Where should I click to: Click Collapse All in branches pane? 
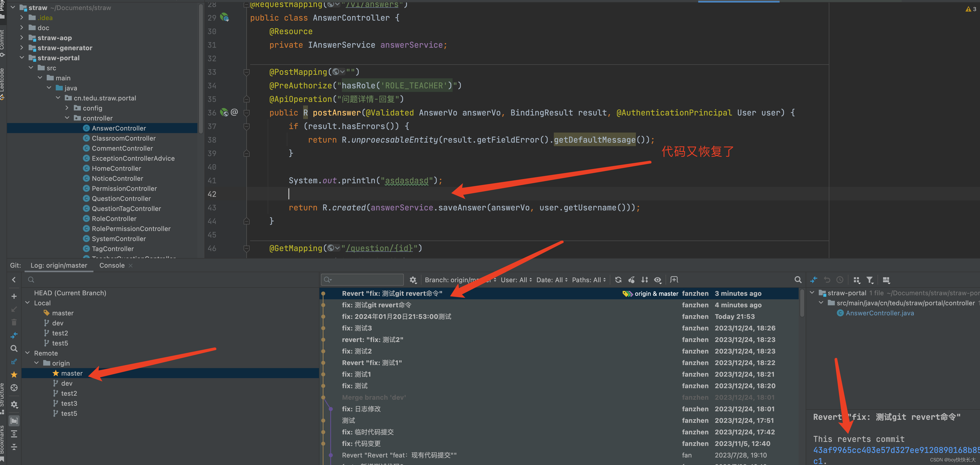tap(14, 447)
